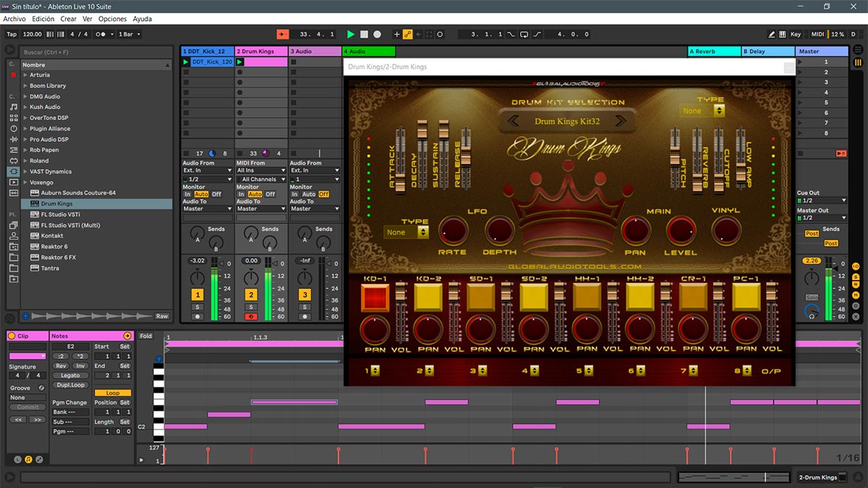Open the Audio Effects category in the browser
This screenshot has width=868, height=488.
click(13, 139)
